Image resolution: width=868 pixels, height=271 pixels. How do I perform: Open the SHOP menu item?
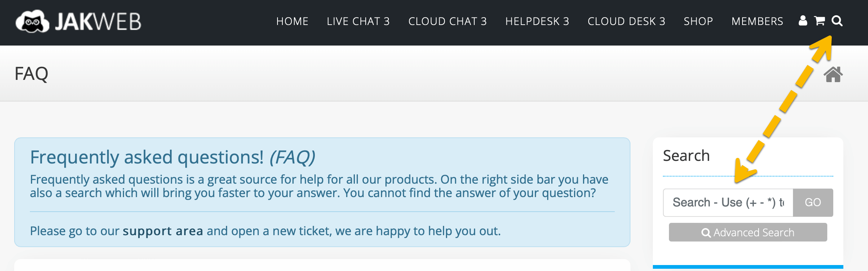coord(698,21)
